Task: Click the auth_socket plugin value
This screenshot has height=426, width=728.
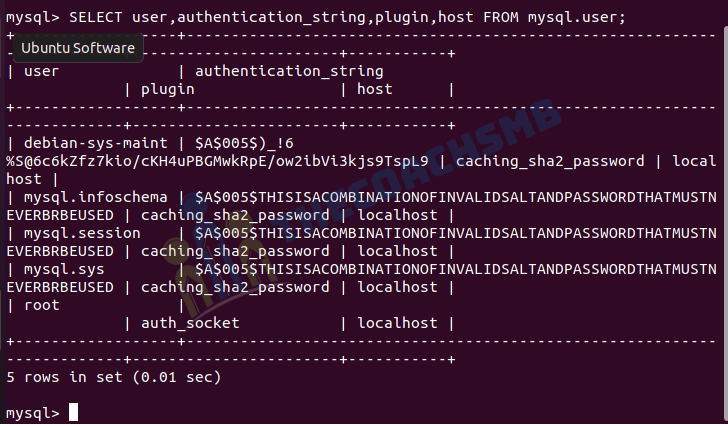Action: [190, 323]
